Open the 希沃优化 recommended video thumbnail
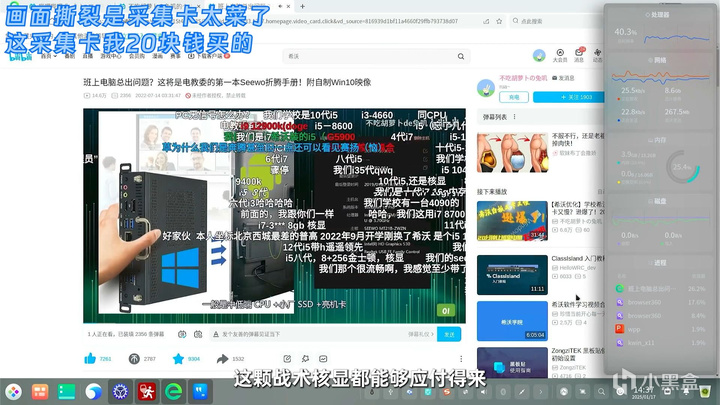720x405 pixels. coord(512,221)
